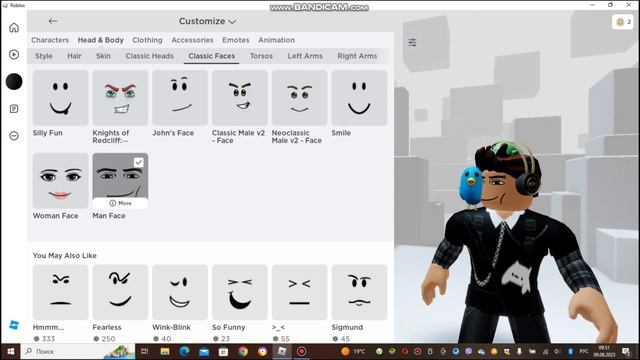640x360 pixels.
Task: Open the notification center icon
Action: pyautogui.click(x=626, y=351)
